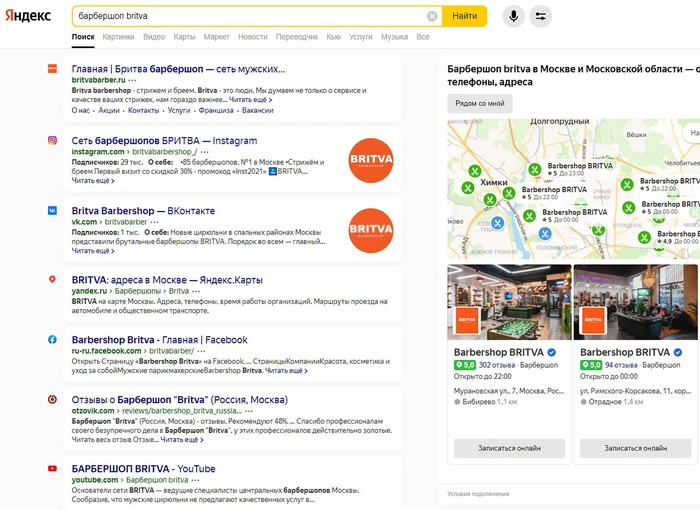Open the Маркет tab
The height and width of the screenshot is (510, 700).
(x=217, y=37)
